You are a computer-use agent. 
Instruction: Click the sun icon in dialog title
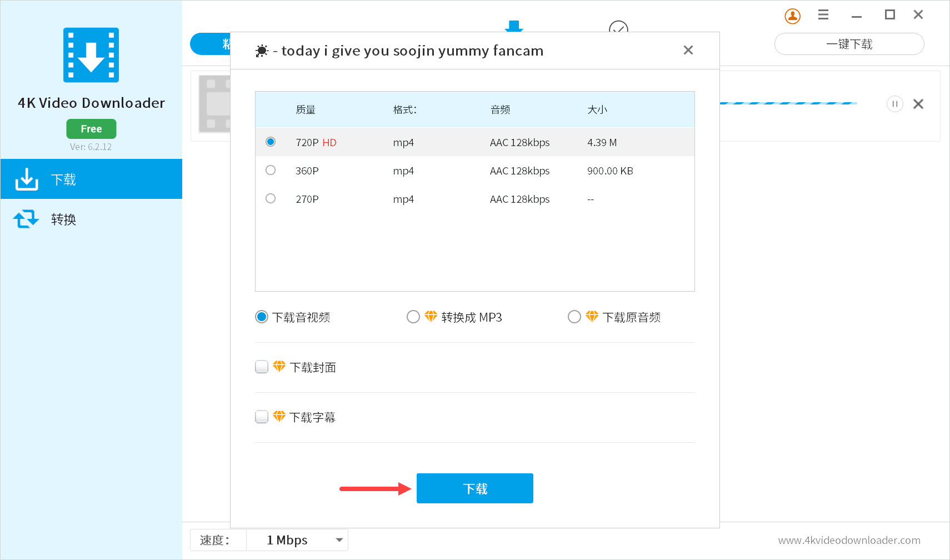tap(262, 51)
